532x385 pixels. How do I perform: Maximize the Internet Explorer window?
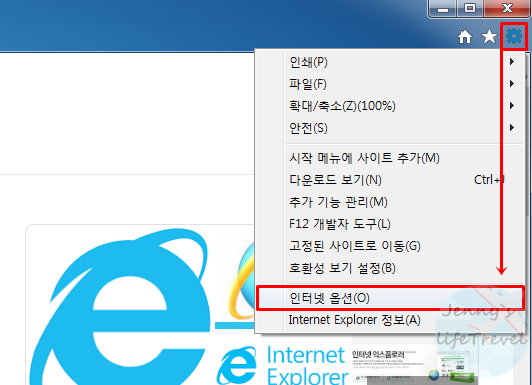470,8
